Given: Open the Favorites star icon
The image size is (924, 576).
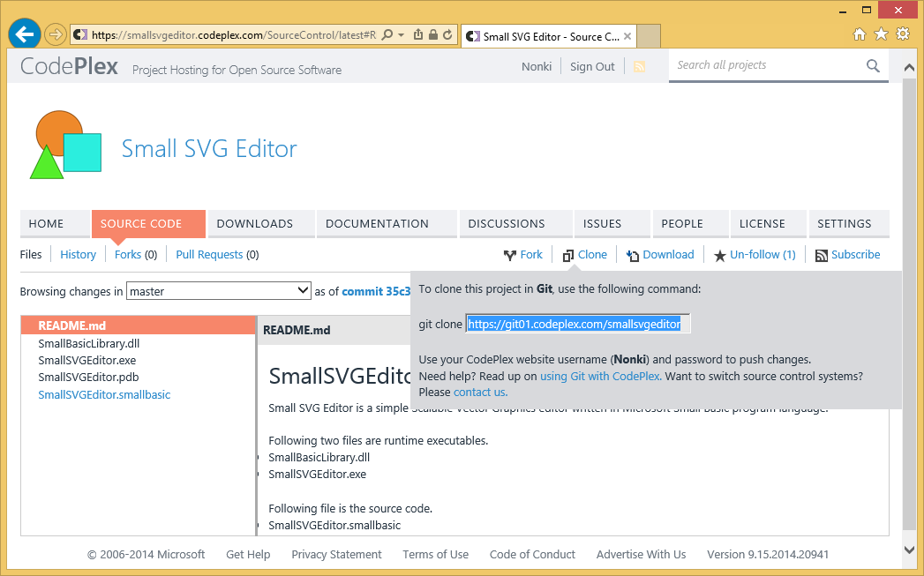Looking at the screenshot, I should pyautogui.click(x=881, y=34).
